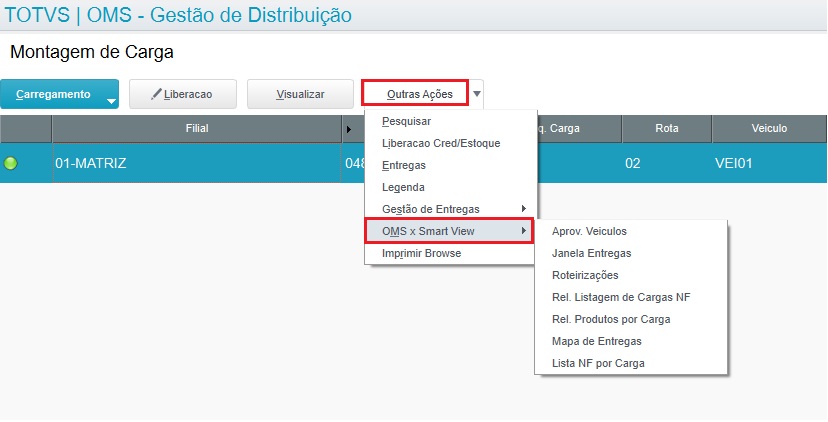Open Aprov. Veiculos report
Viewport: 828px width, 422px height.
pyautogui.click(x=631, y=231)
